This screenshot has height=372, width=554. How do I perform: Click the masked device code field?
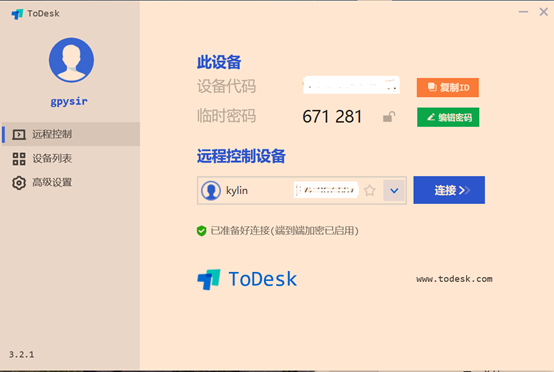click(351, 85)
